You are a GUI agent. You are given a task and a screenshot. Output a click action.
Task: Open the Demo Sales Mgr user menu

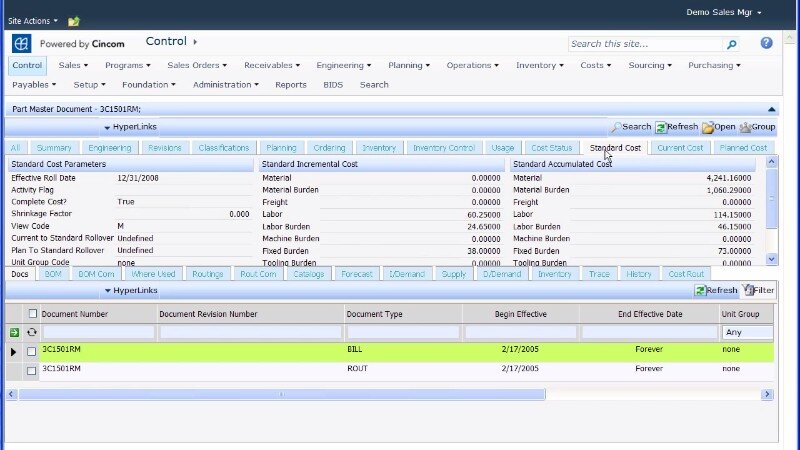724,12
